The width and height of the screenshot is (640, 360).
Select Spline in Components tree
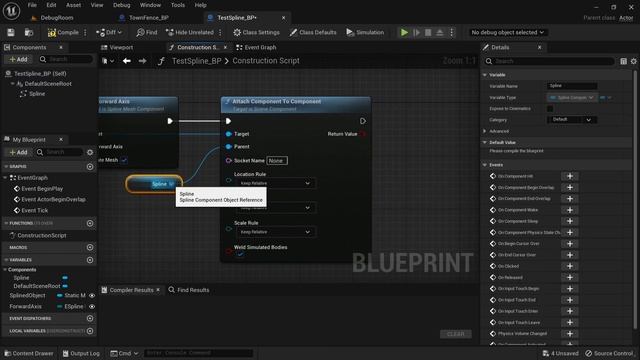coord(37,93)
